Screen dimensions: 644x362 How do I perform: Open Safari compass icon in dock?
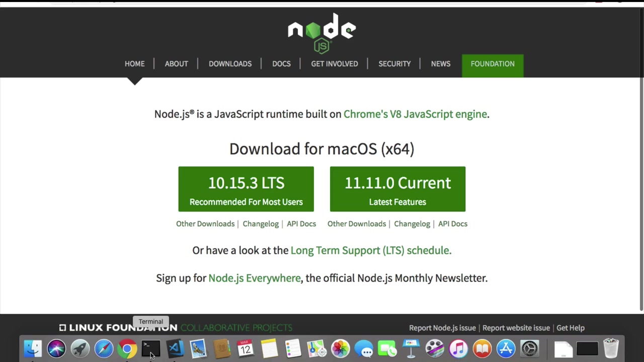[x=104, y=348]
